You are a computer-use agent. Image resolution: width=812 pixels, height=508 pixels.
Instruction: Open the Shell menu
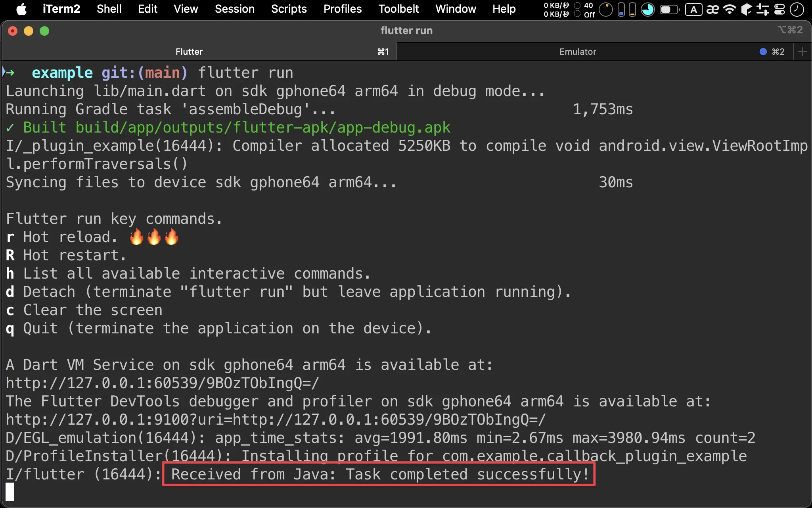(109, 9)
